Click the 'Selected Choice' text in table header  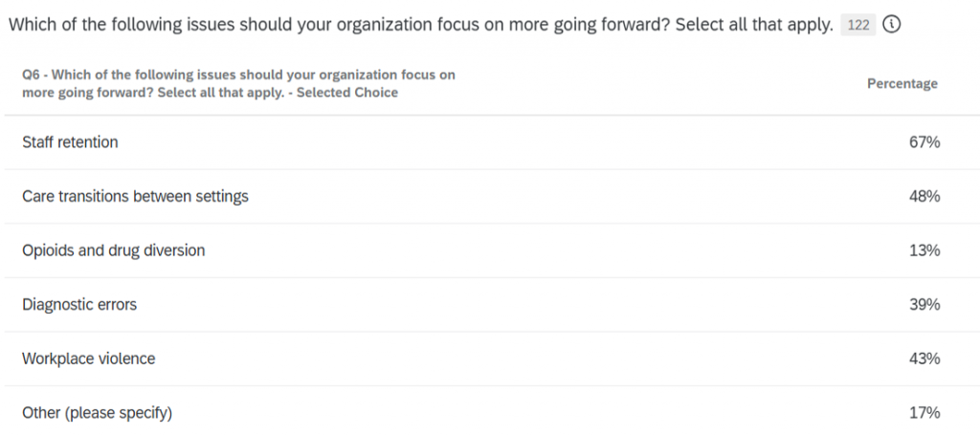[x=348, y=93]
